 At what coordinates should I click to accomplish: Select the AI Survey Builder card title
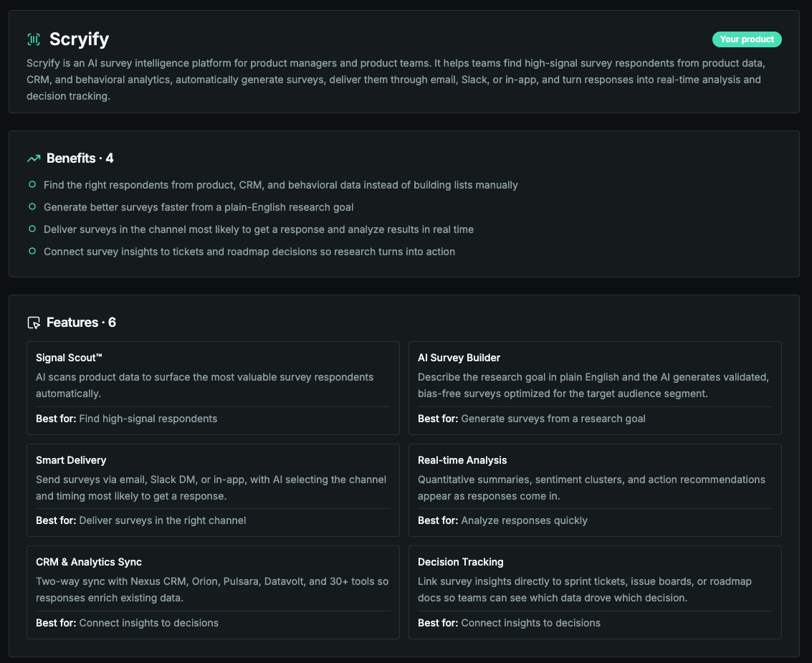point(459,358)
